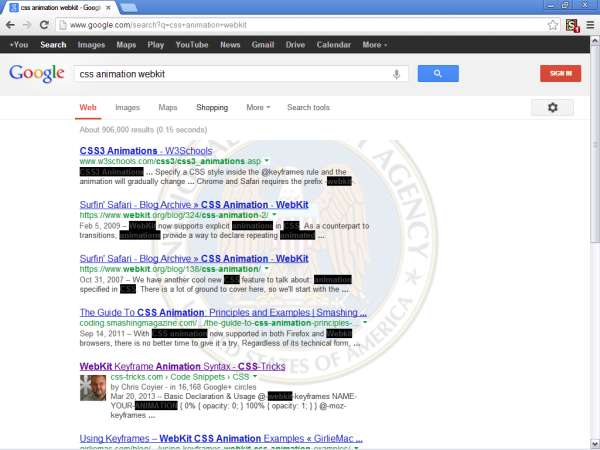The width and height of the screenshot is (600, 450).
Task: Click the browser forward arrow
Action: (27, 25)
